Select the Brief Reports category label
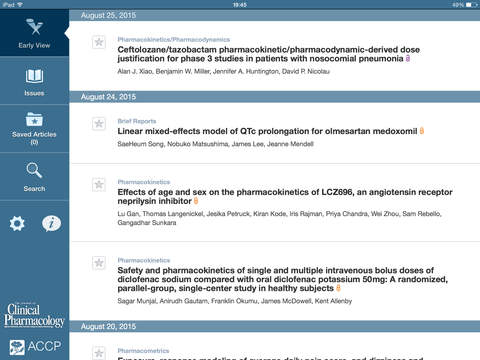The height and width of the screenshot is (360, 480). point(137,121)
